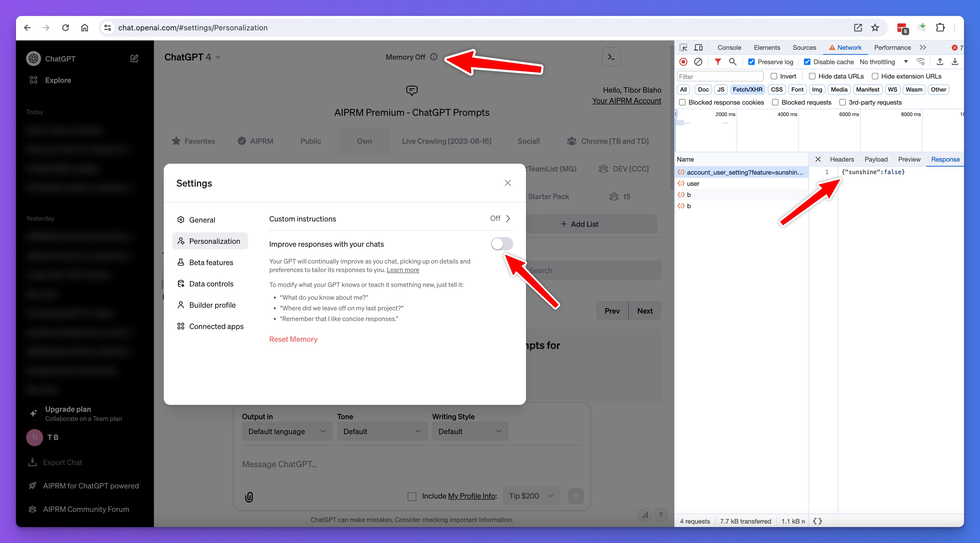Uncheck Preserve log checkbox

[751, 61]
